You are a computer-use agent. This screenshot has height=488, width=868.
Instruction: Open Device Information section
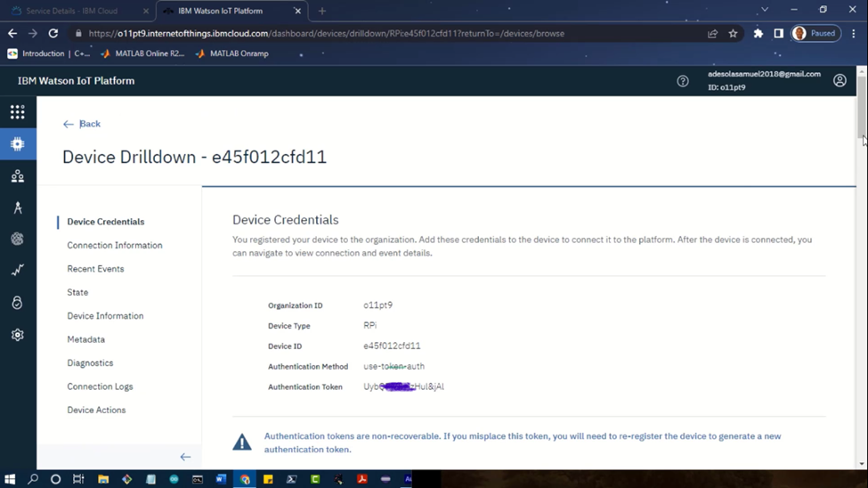105,316
